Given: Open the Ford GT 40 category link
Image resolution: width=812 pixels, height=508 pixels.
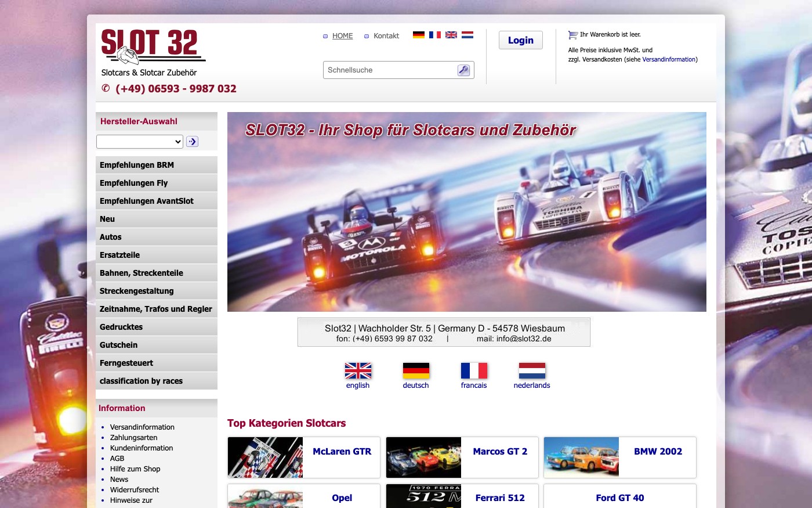Looking at the screenshot, I should coord(620,498).
